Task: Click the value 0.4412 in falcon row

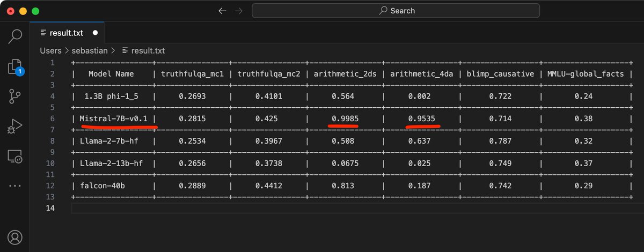Action: (x=269, y=186)
